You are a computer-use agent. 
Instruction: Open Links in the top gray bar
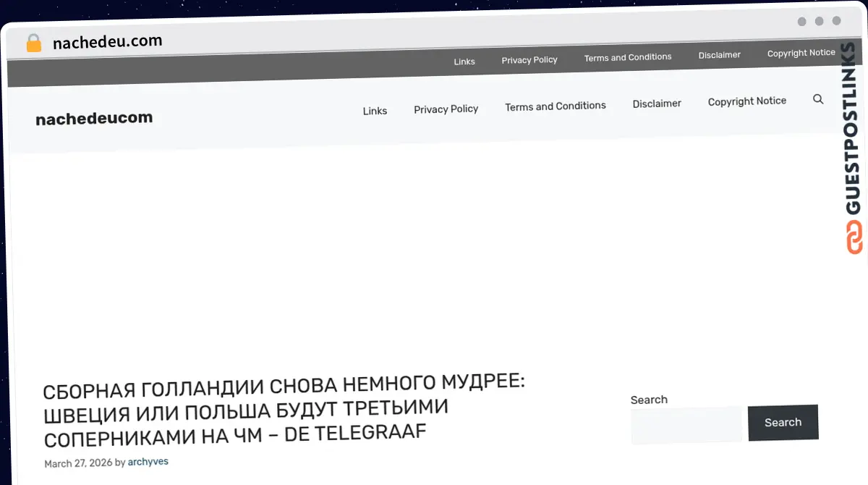464,62
